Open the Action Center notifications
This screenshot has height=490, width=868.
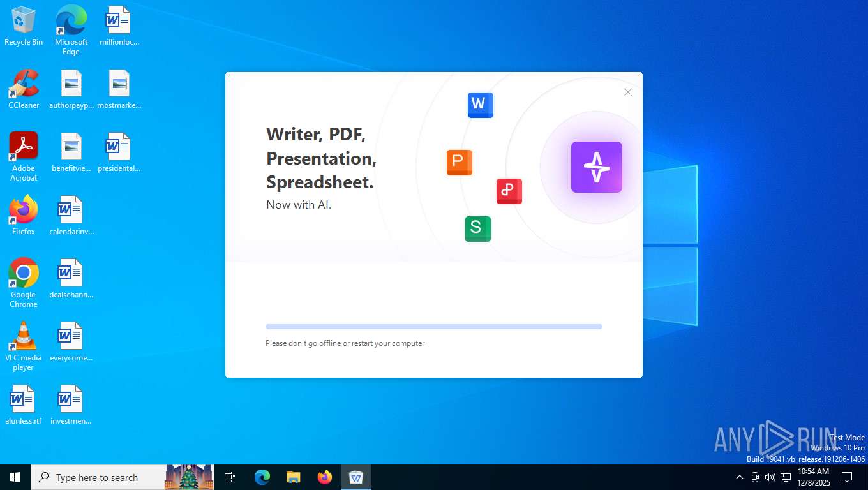coord(847,477)
